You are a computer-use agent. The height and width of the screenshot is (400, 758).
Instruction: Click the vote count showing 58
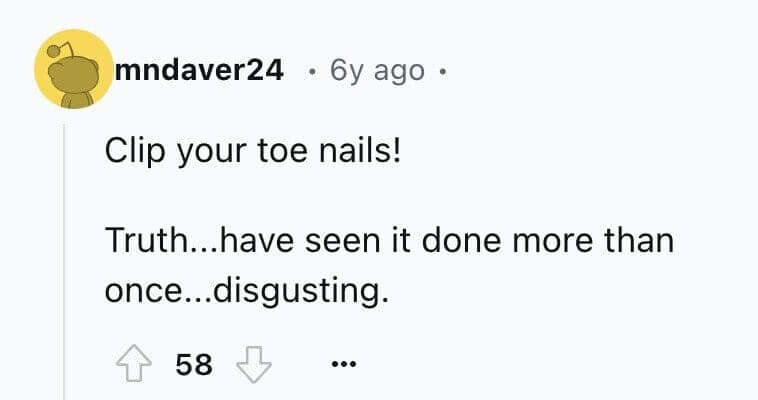(193, 365)
